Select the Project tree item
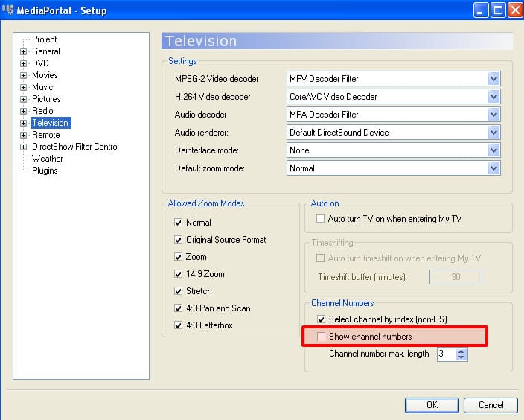The height and width of the screenshot is (420, 524). click(x=44, y=39)
